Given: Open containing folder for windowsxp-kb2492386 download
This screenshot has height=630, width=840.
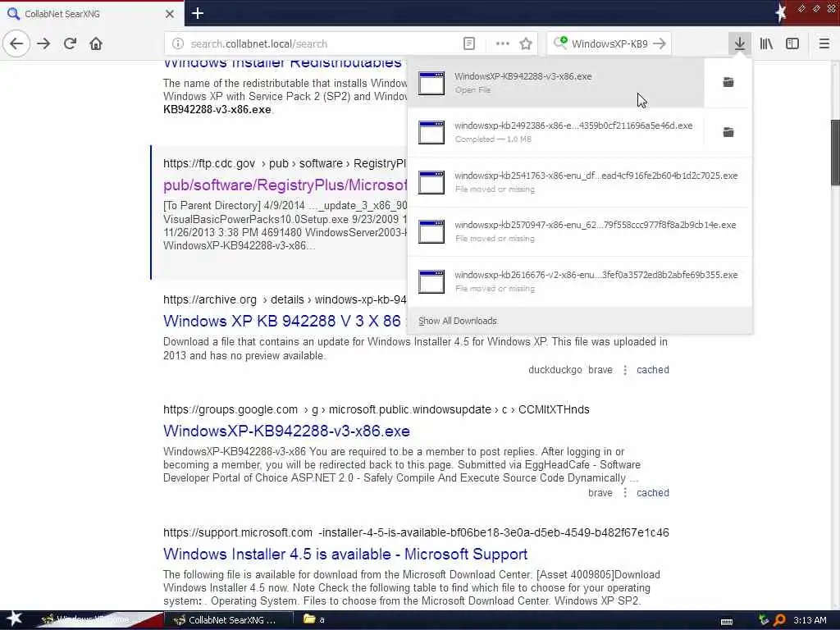Looking at the screenshot, I should (x=728, y=132).
